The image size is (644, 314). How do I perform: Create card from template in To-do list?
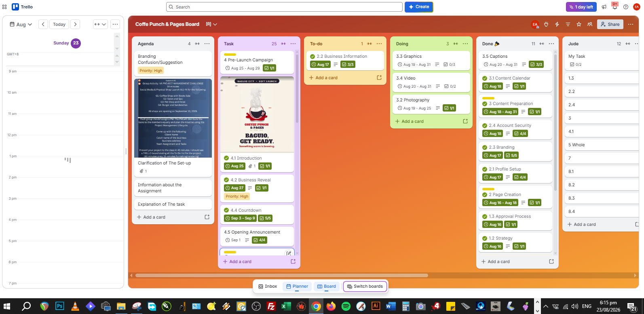[379, 78]
